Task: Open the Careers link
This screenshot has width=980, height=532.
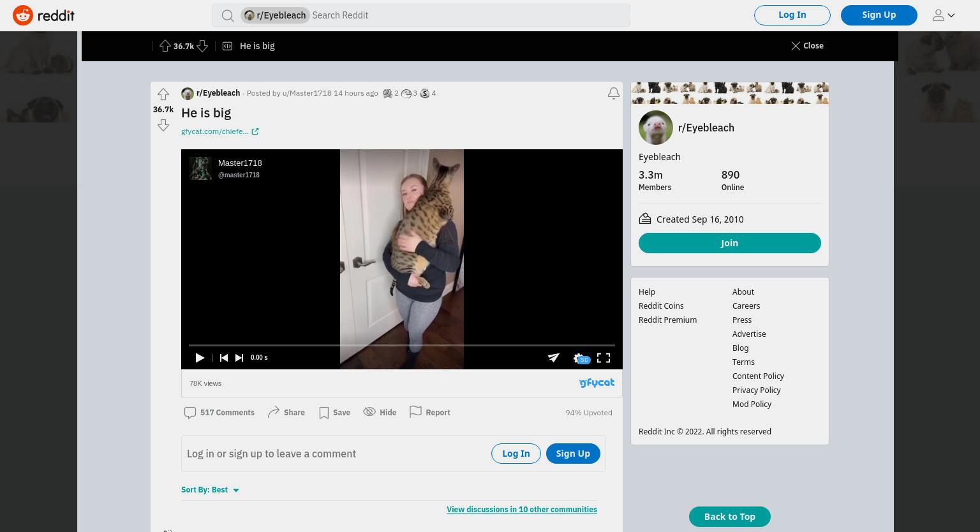Action: (x=746, y=306)
